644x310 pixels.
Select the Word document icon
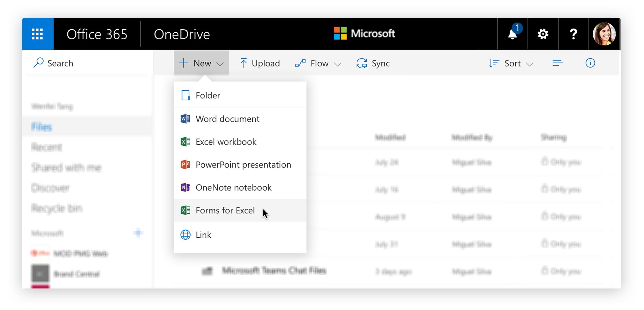coord(185,119)
